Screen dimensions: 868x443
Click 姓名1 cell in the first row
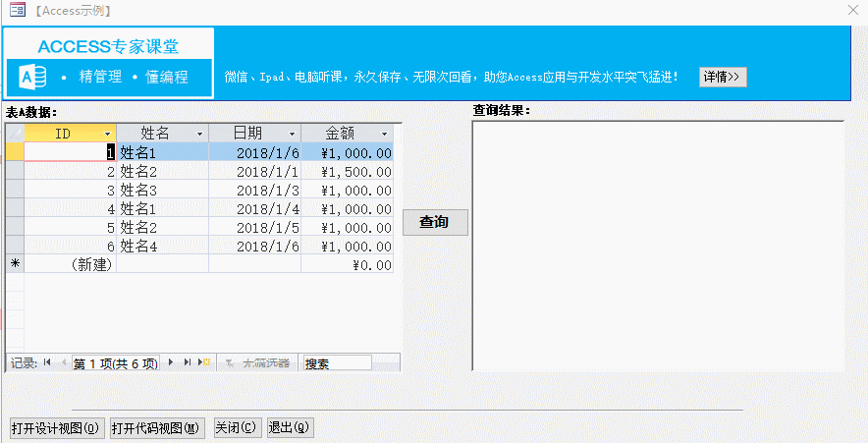[163, 151]
